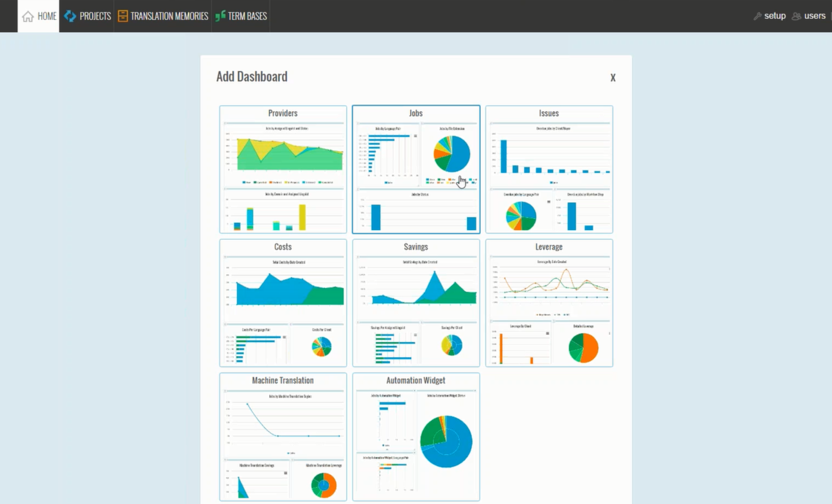Click the setup wrench icon
This screenshot has width=832, height=504.
(757, 16)
